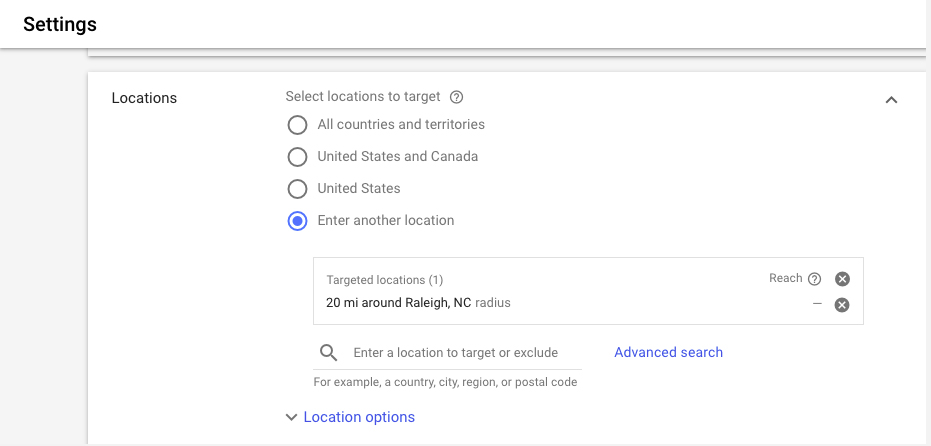Click the help icon beside Select locations to target

(456, 97)
